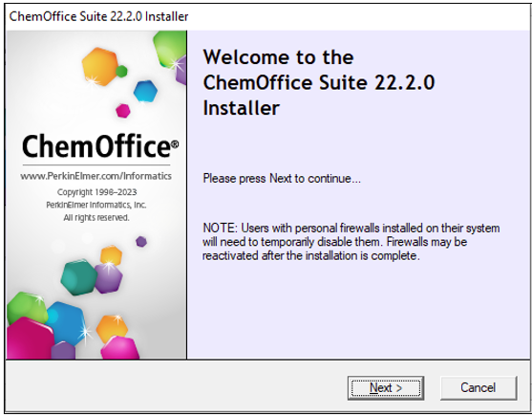The height and width of the screenshot is (415, 532).
Task: Click the big magenta hexagon in banner corner
Action: pyautogui.click(x=30, y=339)
